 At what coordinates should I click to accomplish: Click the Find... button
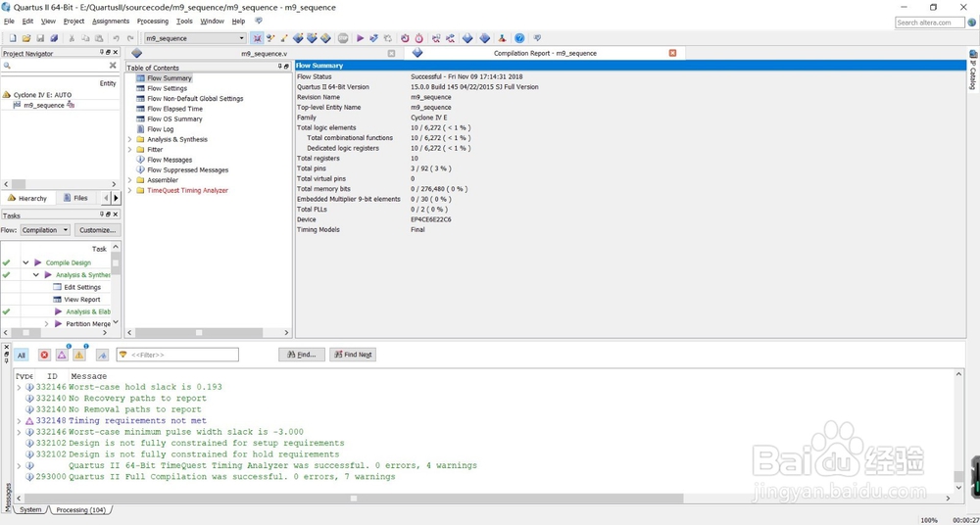click(x=301, y=355)
